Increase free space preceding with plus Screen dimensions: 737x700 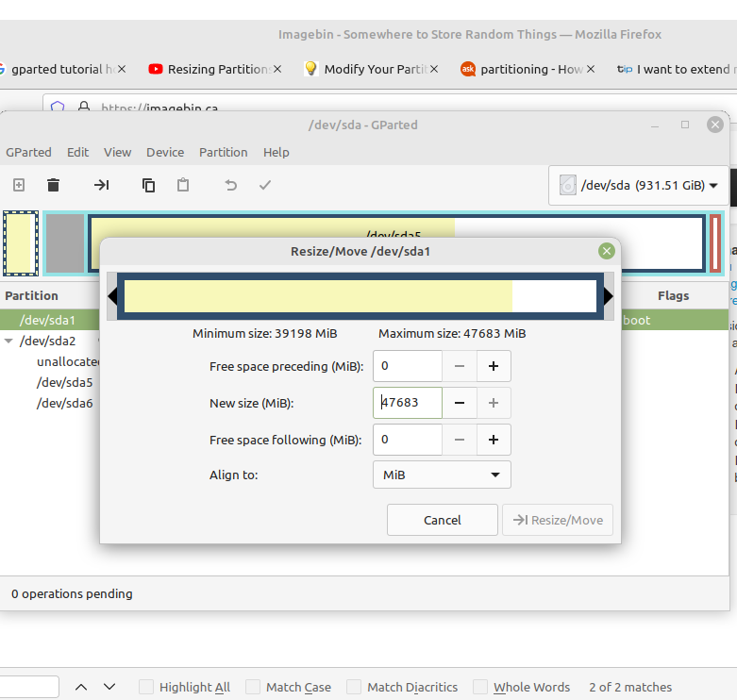tap(494, 366)
